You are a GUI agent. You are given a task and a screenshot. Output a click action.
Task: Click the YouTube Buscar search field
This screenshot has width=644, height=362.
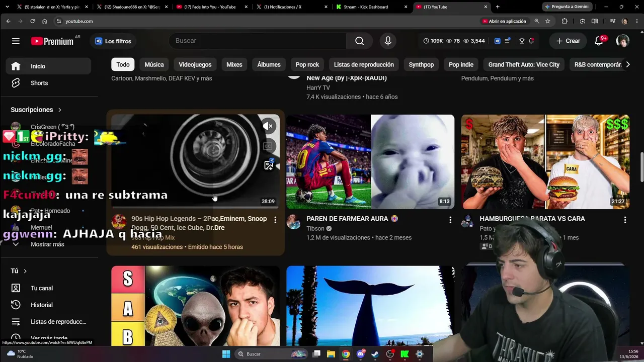[x=258, y=41]
